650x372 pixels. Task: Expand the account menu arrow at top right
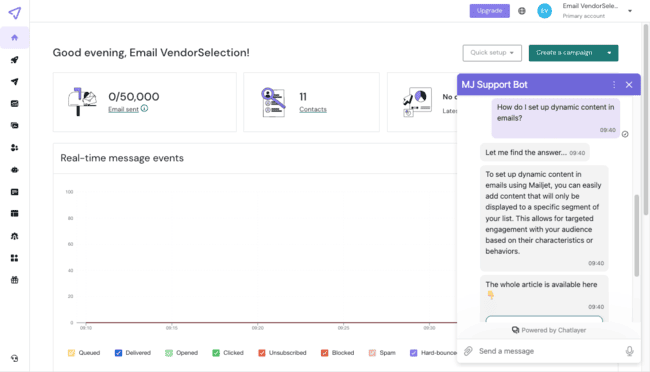tap(630, 11)
